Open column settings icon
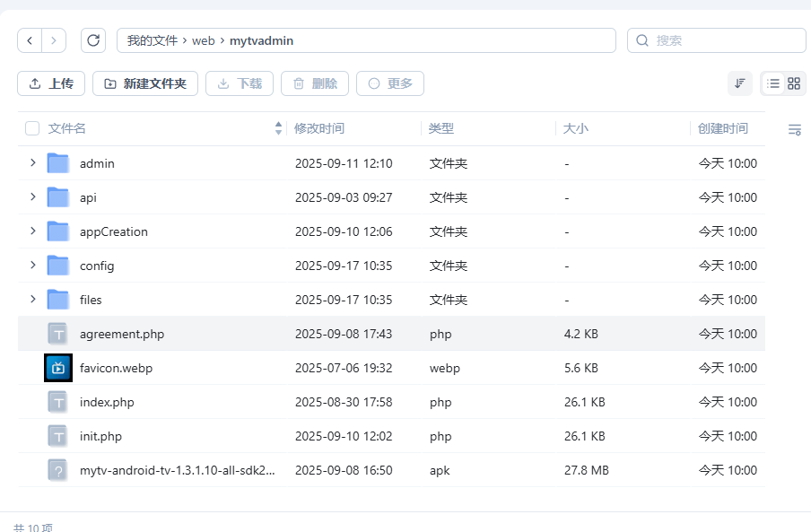This screenshot has width=811, height=532. coord(794,130)
